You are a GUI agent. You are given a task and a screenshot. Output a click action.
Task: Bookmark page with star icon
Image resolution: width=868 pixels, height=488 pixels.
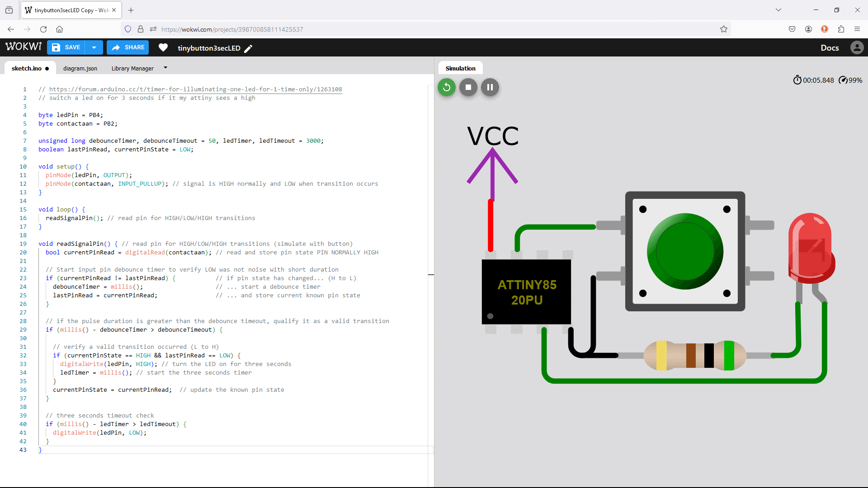click(724, 29)
